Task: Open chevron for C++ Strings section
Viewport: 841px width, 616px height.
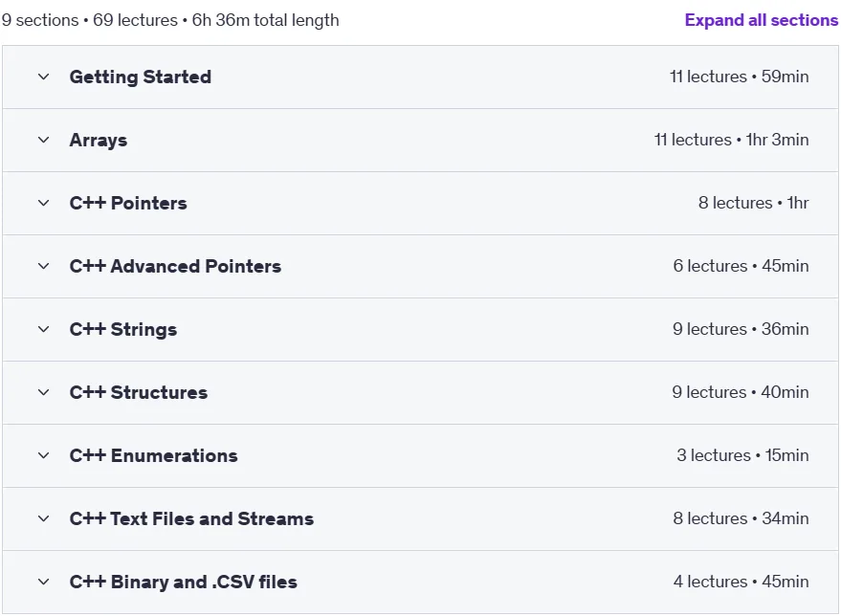Action: click(x=43, y=329)
